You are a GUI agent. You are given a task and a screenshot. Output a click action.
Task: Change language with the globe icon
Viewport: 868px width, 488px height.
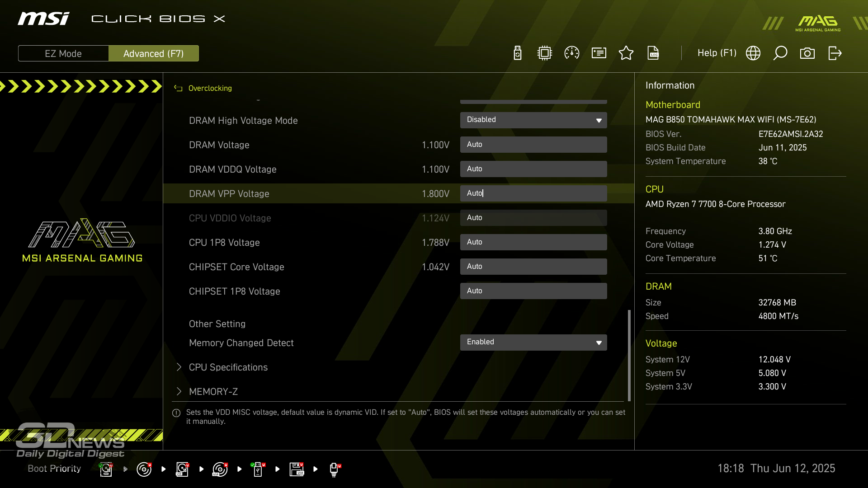[x=753, y=53]
